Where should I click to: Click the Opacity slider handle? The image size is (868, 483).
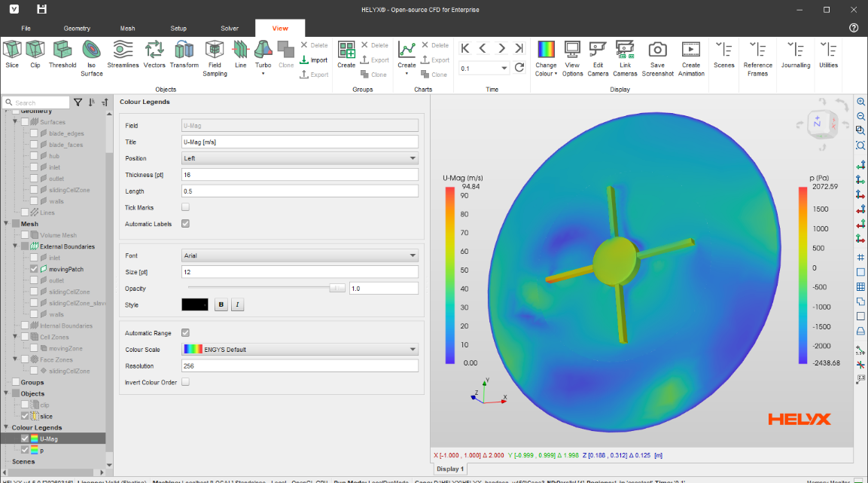click(x=337, y=288)
